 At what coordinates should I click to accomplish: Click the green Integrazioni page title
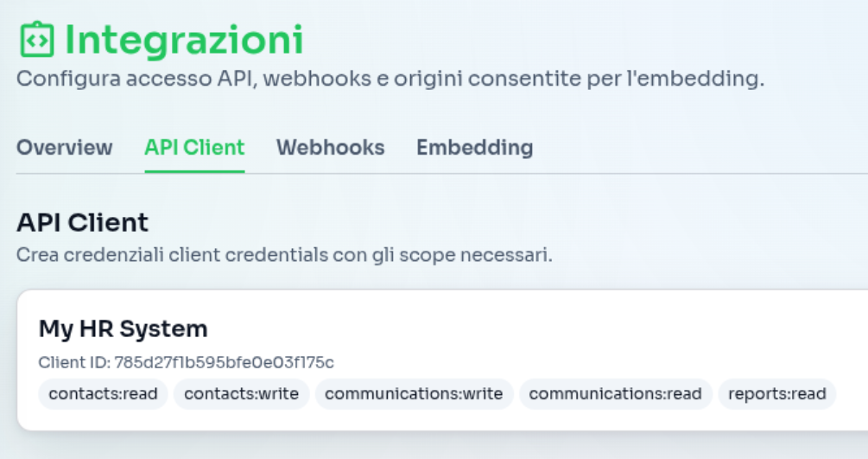click(184, 40)
